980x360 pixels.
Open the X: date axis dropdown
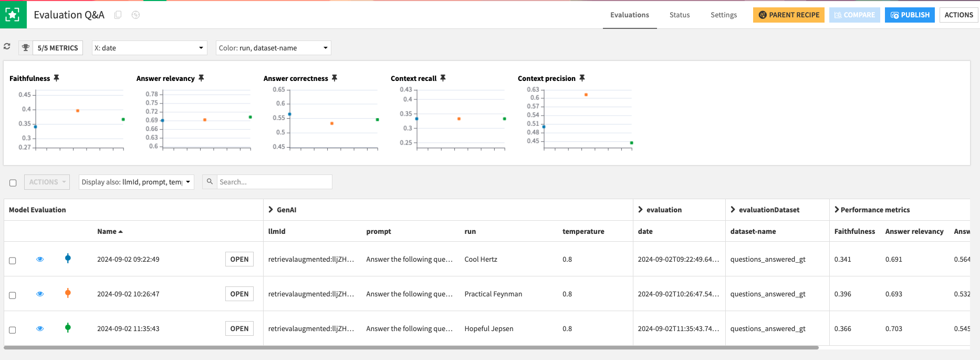(149, 48)
